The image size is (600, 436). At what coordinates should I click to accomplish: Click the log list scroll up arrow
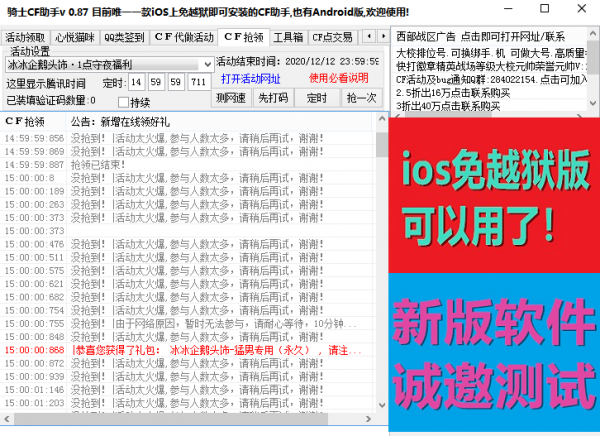click(x=382, y=119)
